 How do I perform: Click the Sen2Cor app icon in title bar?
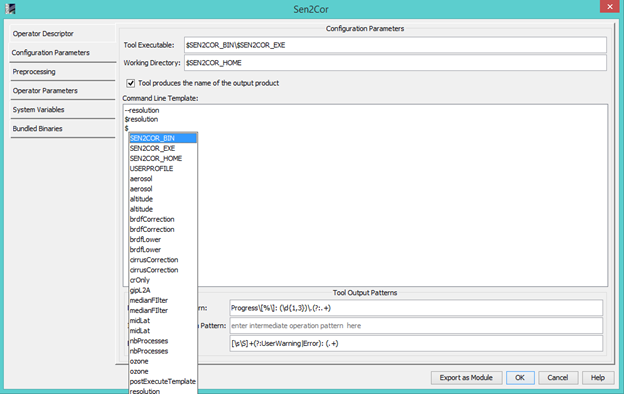point(10,8)
